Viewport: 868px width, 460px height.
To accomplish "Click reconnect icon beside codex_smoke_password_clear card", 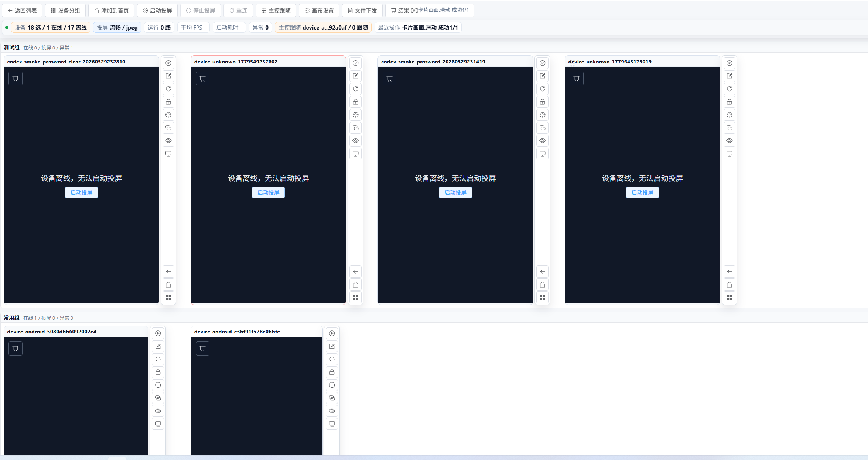I will [168, 89].
